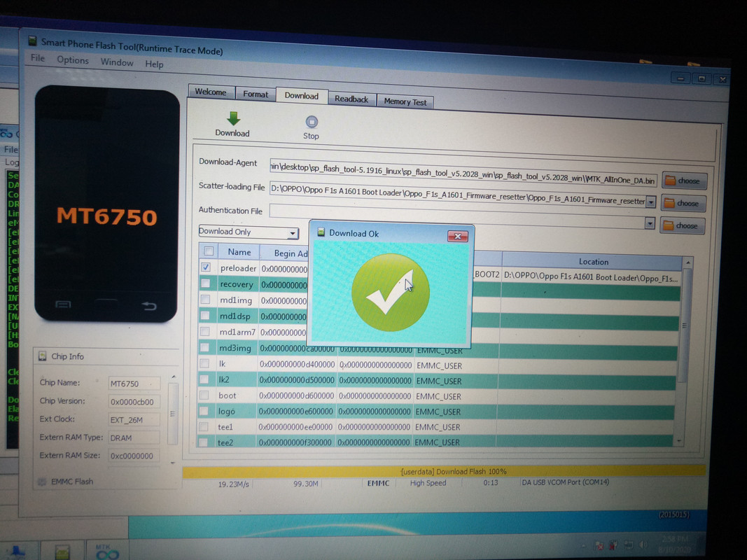Check the lk partition checkbox

click(204, 363)
